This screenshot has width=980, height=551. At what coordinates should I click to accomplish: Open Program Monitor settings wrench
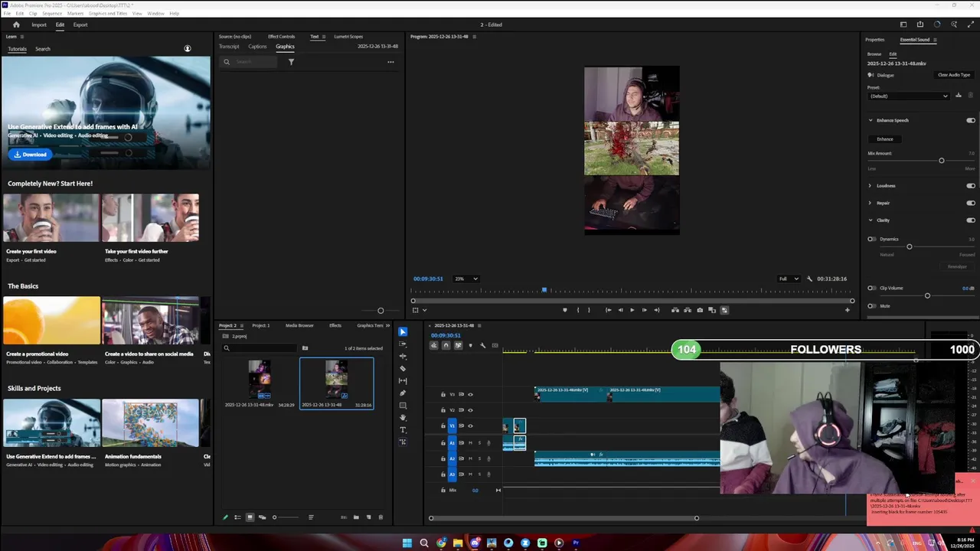[x=809, y=279]
